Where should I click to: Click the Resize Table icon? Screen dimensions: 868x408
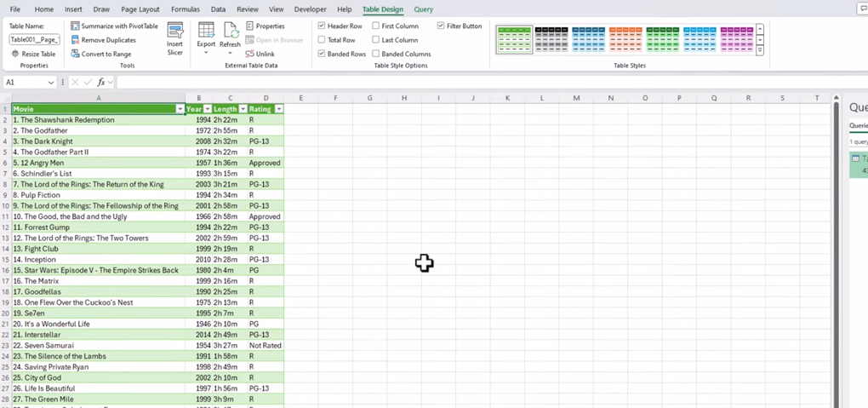[15, 54]
